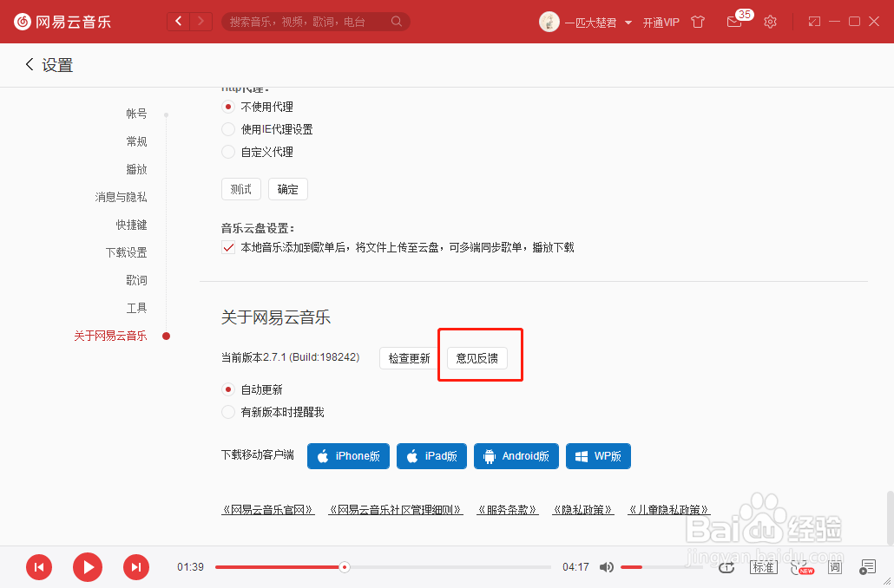Open 《网易云音乐官网》 link
The height and width of the screenshot is (588, 894).
[x=268, y=509]
